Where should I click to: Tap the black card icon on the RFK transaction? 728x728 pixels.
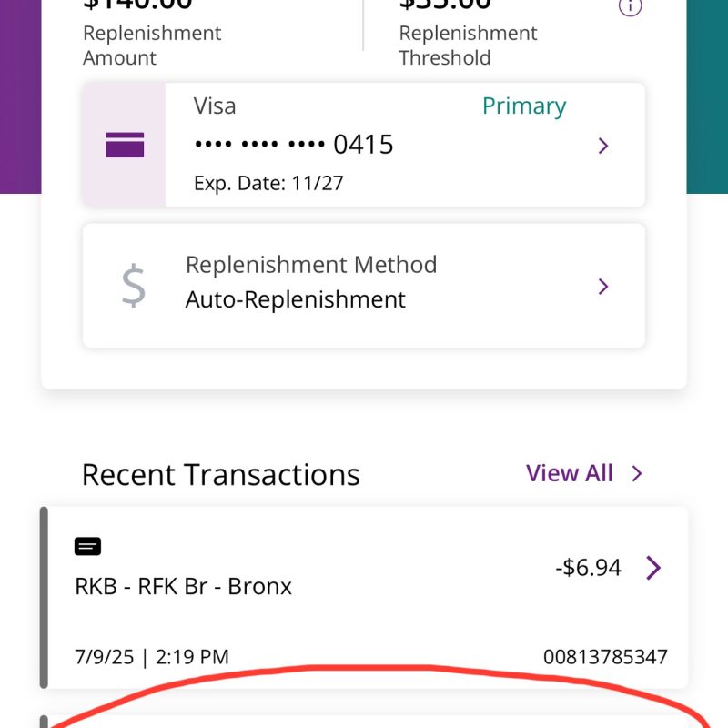click(87, 546)
